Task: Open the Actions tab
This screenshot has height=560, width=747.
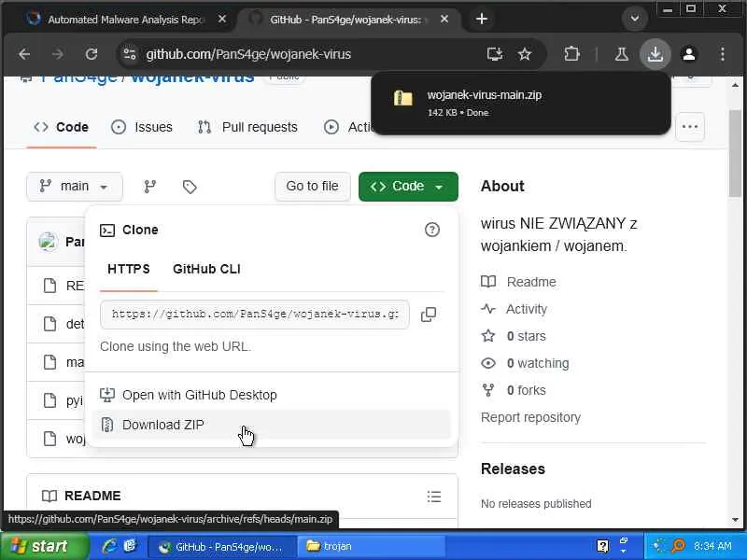Action: pyautogui.click(x=346, y=127)
